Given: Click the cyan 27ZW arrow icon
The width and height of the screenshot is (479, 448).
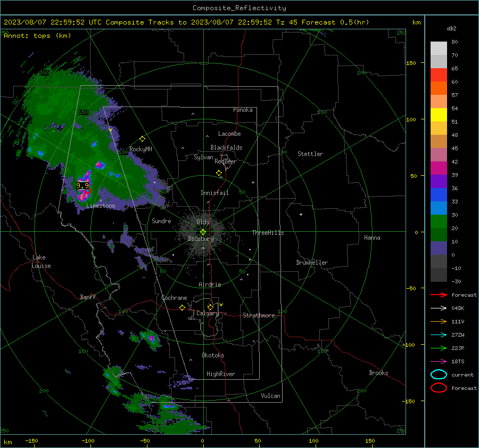Looking at the screenshot, I should [x=439, y=335].
